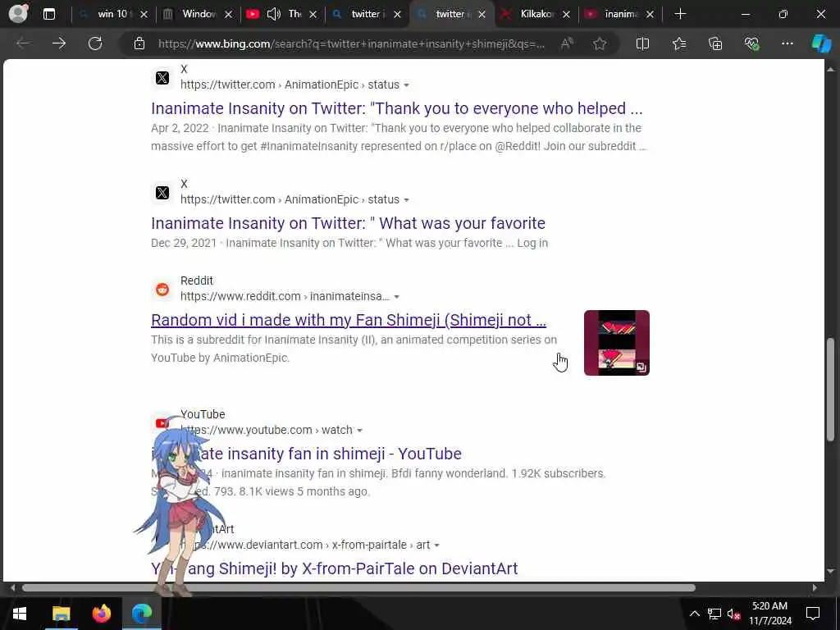Select Microsoft Edge on the taskbar

click(141, 614)
